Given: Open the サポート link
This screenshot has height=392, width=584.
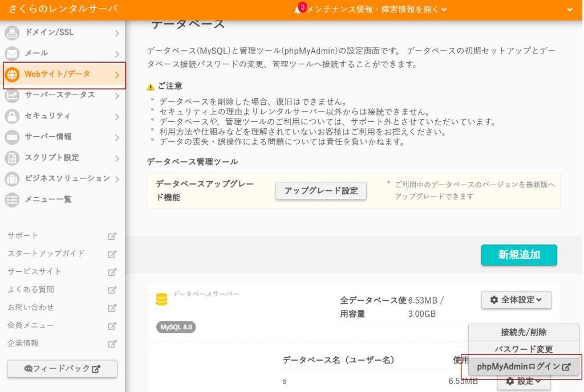Looking at the screenshot, I should 22,235.
